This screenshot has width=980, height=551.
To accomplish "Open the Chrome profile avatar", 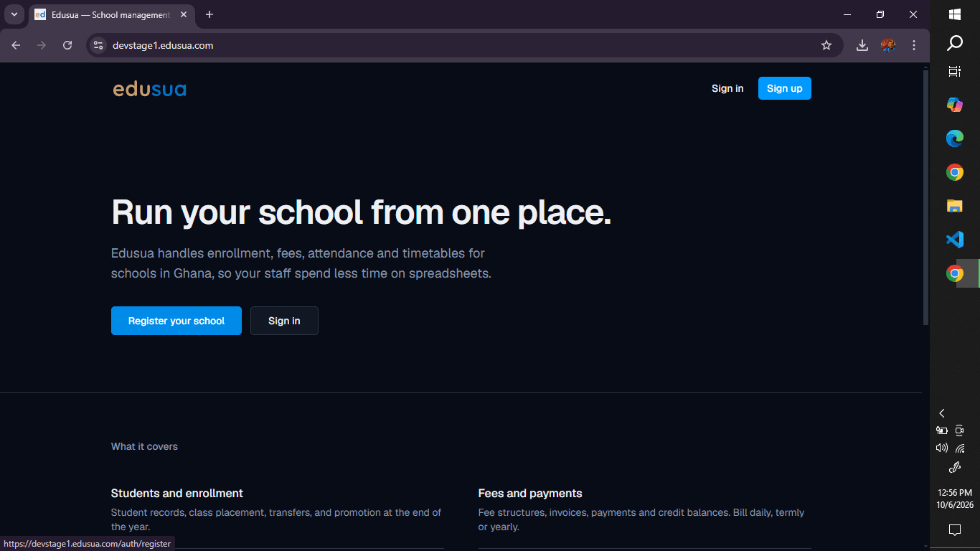I will tap(888, 45).
